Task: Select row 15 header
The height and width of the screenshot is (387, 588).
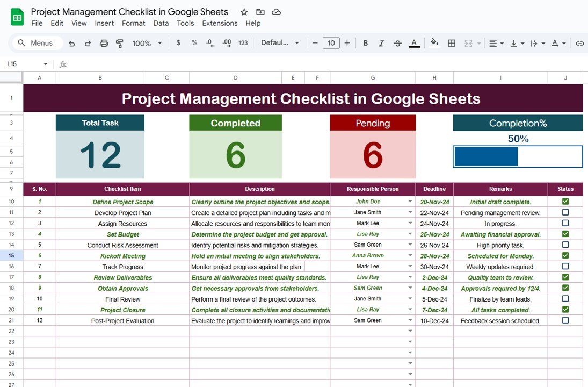Action: (x=11, y=256)
